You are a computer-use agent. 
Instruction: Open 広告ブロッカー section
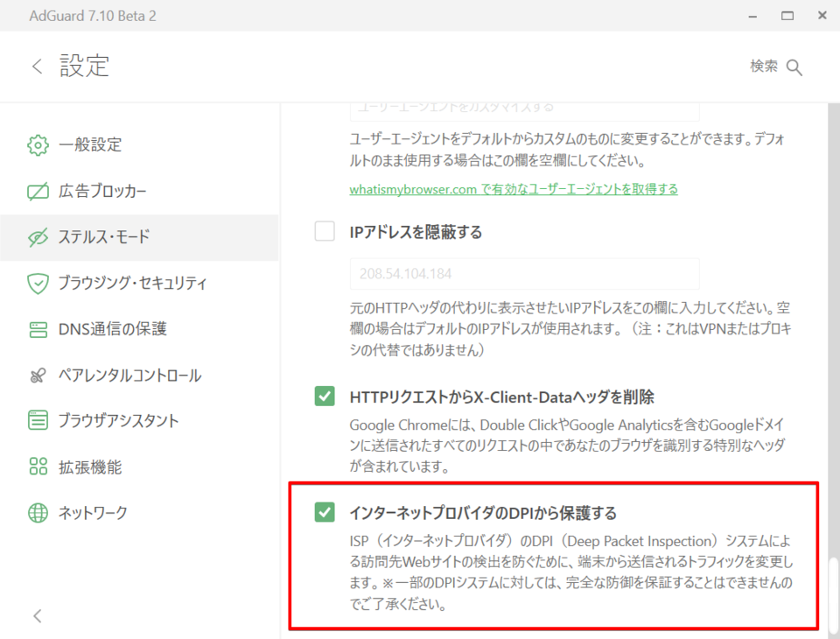pos(139,191)
